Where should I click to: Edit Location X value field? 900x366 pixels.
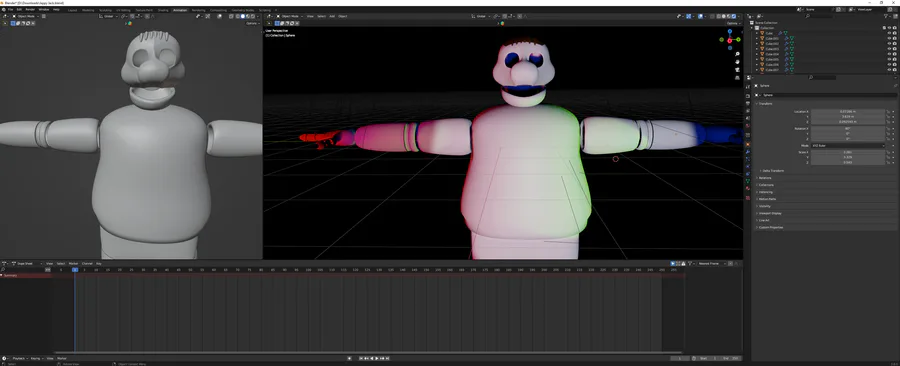tap(848, 111)
